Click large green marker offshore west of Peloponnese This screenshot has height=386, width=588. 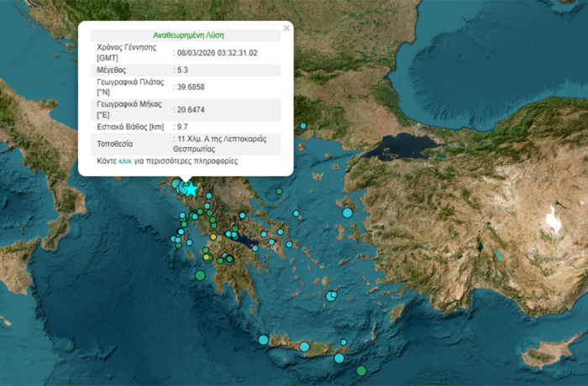(200, 275)
